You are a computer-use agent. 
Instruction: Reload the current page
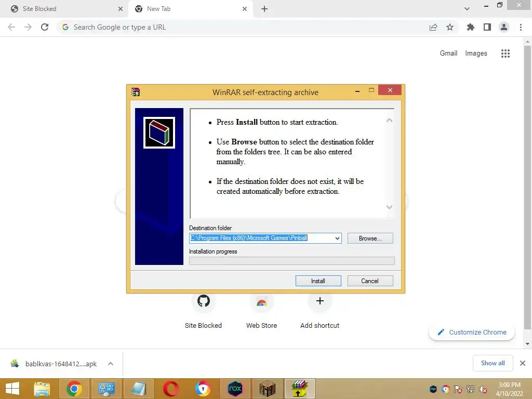pos(45,27)
